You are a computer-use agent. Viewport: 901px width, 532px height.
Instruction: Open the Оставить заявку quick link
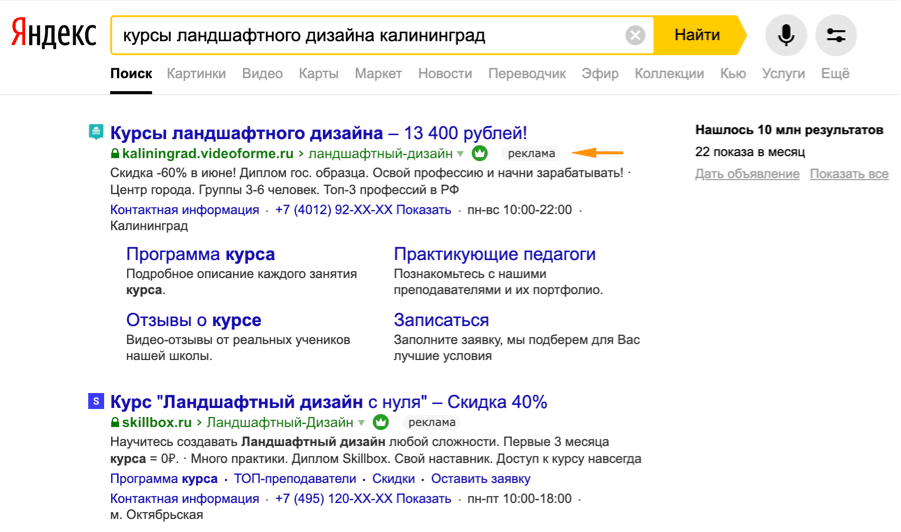[480, 479]
